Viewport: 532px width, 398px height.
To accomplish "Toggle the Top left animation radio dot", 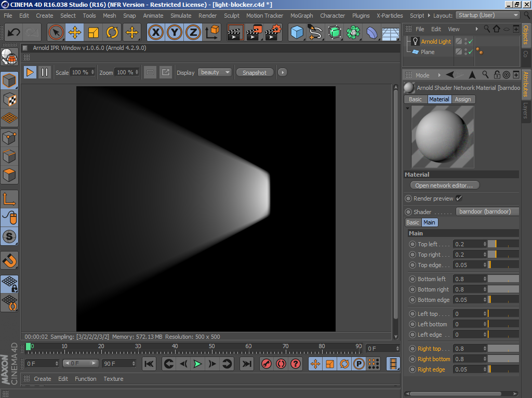I will (413, 244).
